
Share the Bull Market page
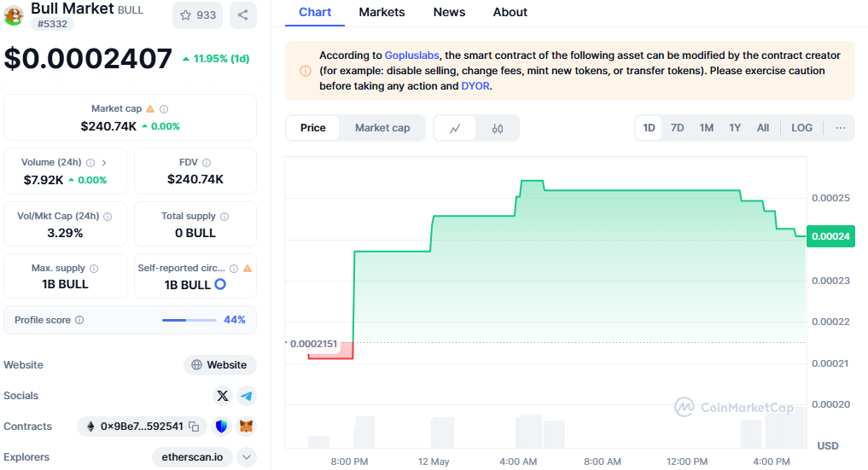[242, 15]
